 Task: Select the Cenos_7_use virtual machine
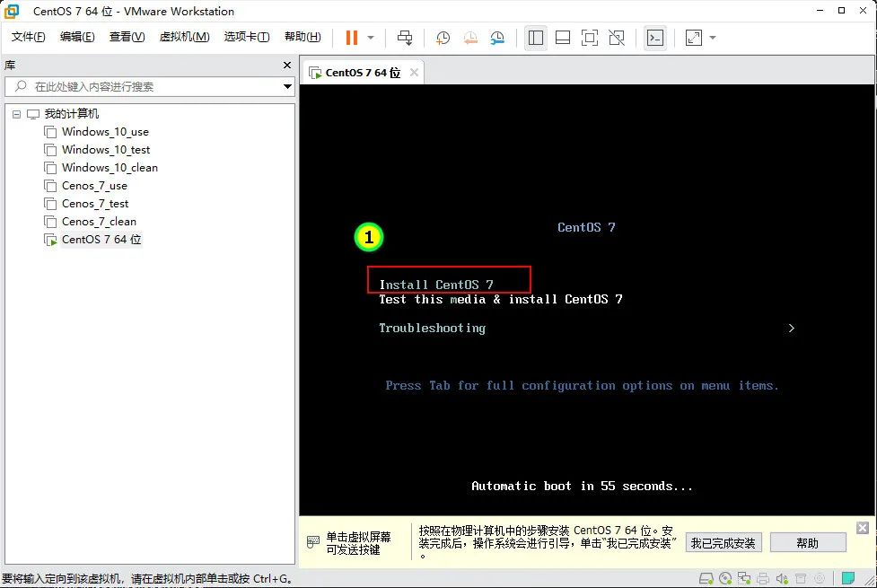pyautogui.click(x=94, y=186)
